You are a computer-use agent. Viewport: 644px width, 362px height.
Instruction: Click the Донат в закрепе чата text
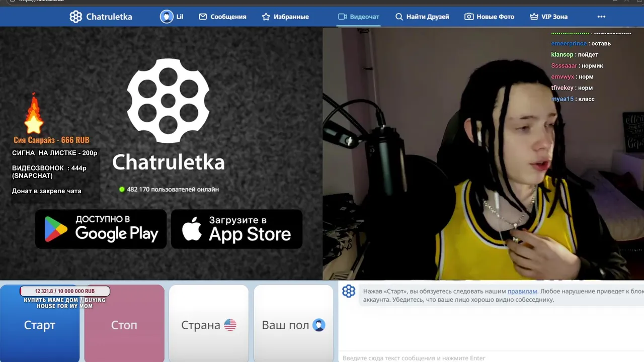pos(46,191)
